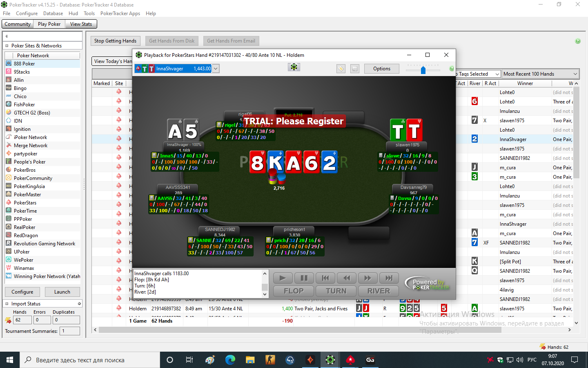Click the Launch button

pos(62,292)
